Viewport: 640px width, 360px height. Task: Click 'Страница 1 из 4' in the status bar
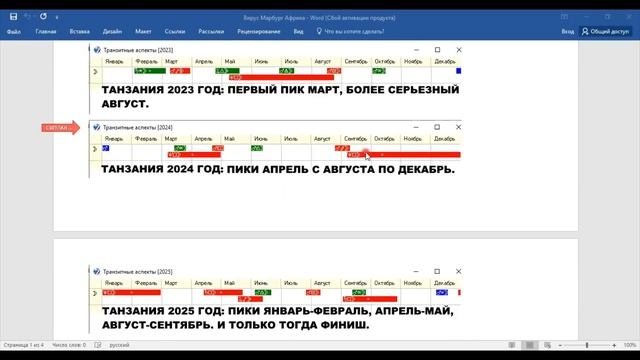tap(24, 345)
